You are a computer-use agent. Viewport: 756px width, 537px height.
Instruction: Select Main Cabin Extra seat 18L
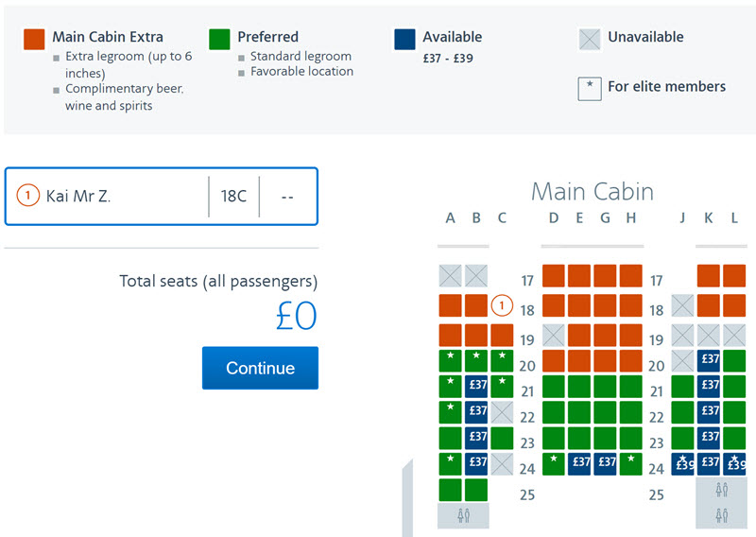tap(734, 305)
